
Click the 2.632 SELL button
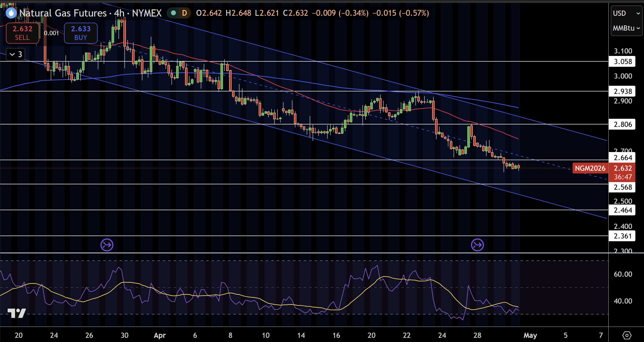click(22, 33)
